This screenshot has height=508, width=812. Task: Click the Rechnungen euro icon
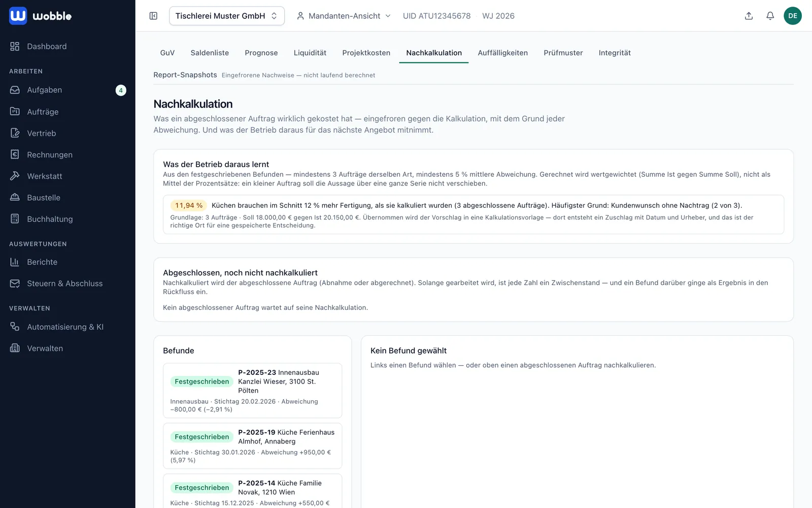(x=15, y=154)
